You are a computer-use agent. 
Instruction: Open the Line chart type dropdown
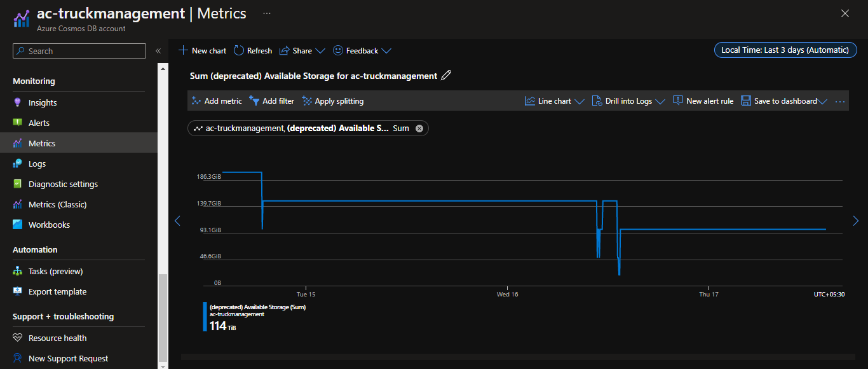(x=553, y=101)
